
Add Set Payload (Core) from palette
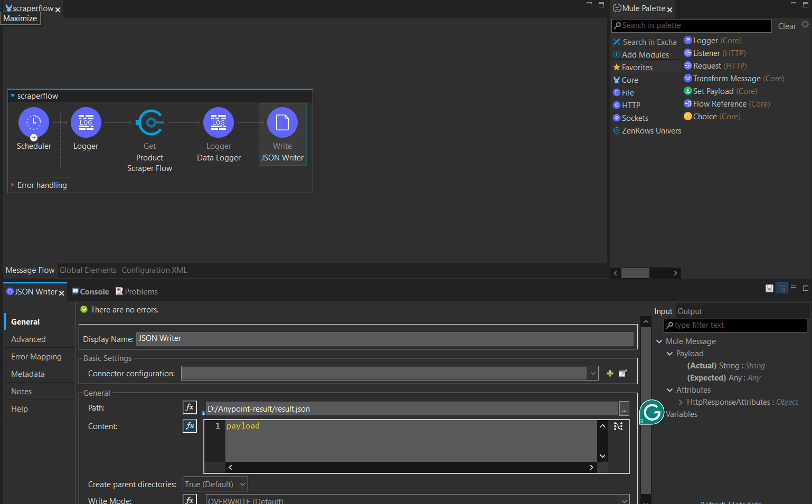coord(720,91)
